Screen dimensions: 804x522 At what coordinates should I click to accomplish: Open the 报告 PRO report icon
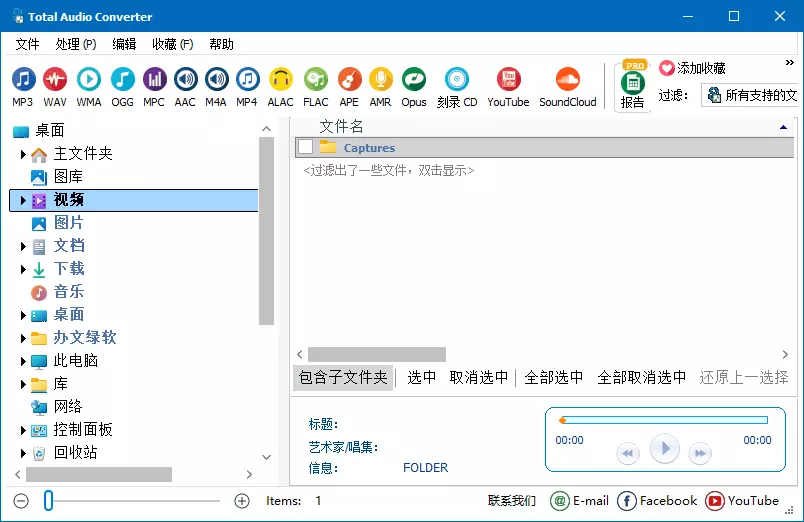coord(632,87)
